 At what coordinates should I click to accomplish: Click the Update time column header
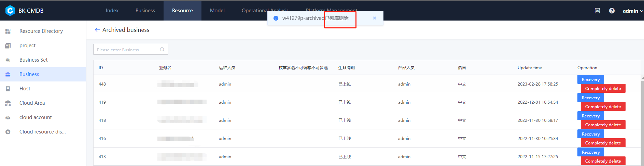point(530,68)
